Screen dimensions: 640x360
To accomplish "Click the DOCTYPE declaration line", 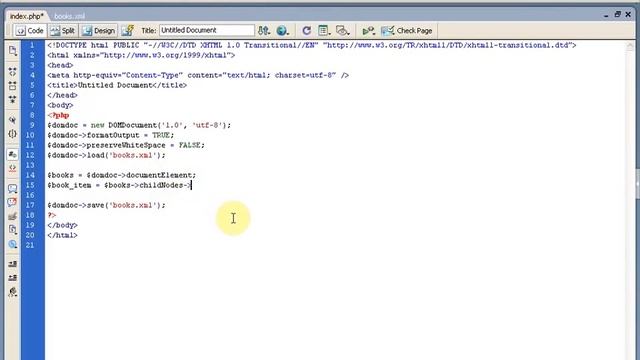I will pyautogui.click(x=312, y=45).
